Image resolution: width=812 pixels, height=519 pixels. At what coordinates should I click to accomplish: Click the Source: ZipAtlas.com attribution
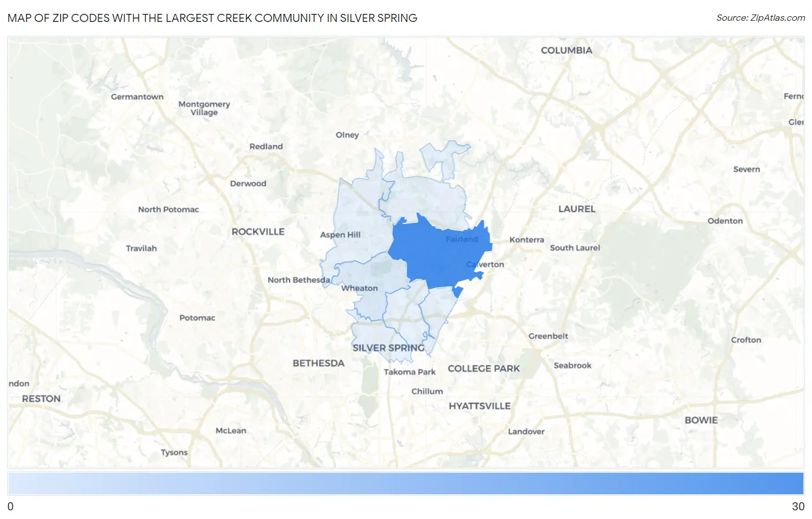tap(761, 18)
